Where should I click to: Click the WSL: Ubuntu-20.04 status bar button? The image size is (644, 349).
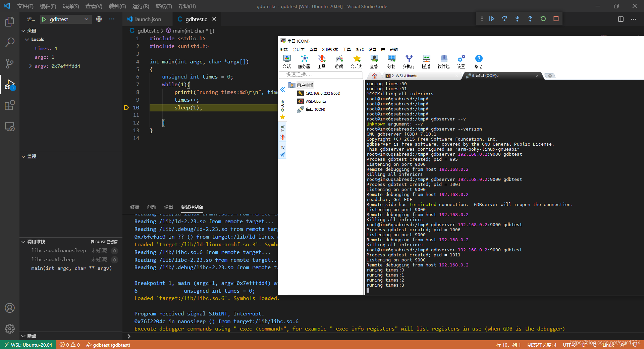[x=28, y=345]
